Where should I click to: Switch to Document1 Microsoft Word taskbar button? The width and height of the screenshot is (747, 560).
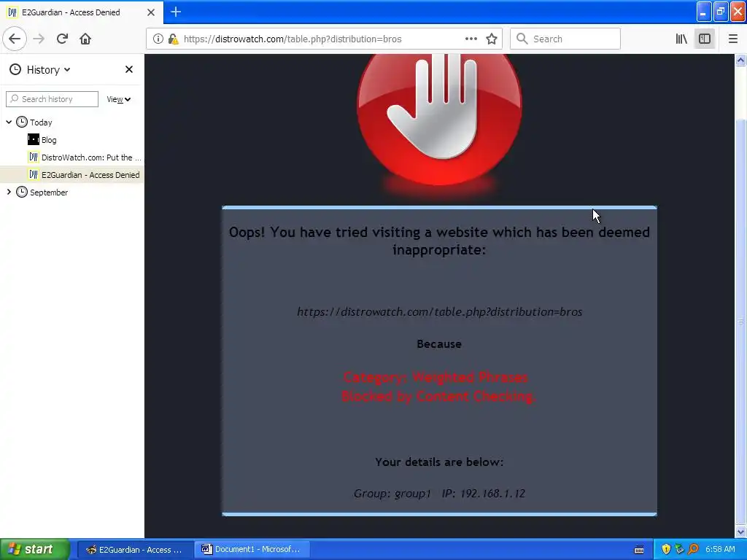pos(252,549)
